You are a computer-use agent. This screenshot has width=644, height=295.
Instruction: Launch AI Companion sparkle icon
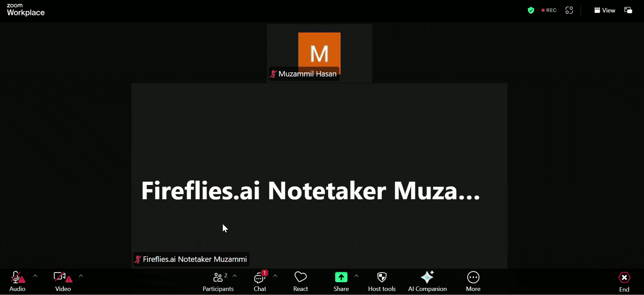coord(427,278)
